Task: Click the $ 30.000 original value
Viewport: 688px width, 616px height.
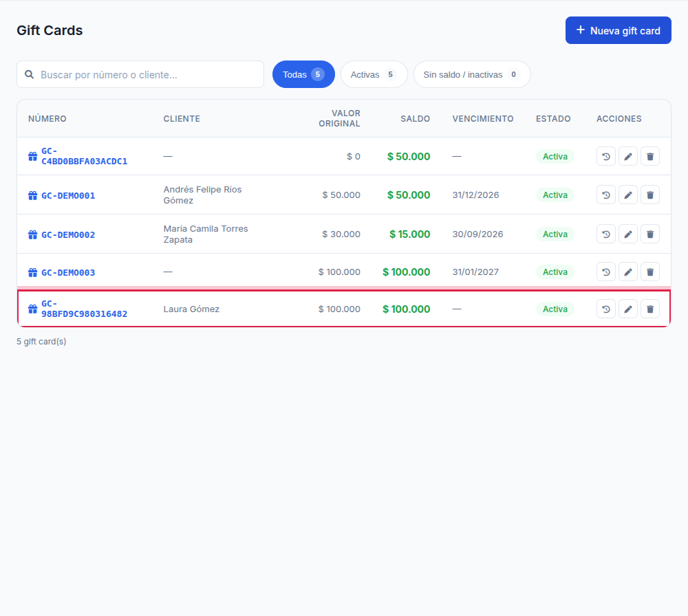Action: (341, 234)
